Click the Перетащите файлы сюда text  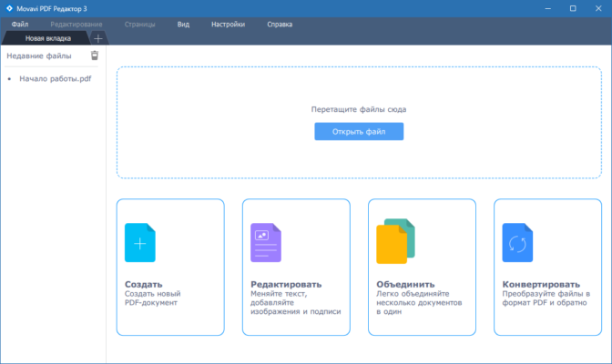(x=359, y=109)
